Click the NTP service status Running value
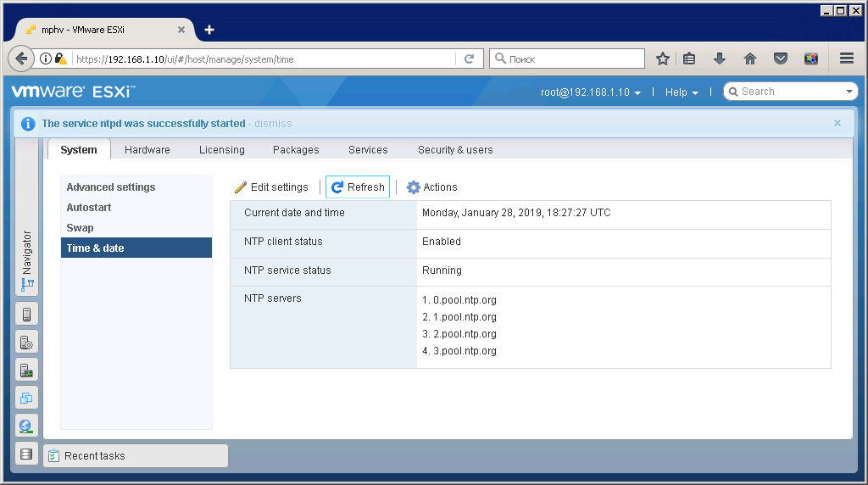Viewport: 868px width, 485px height. [x=442, y=270]
